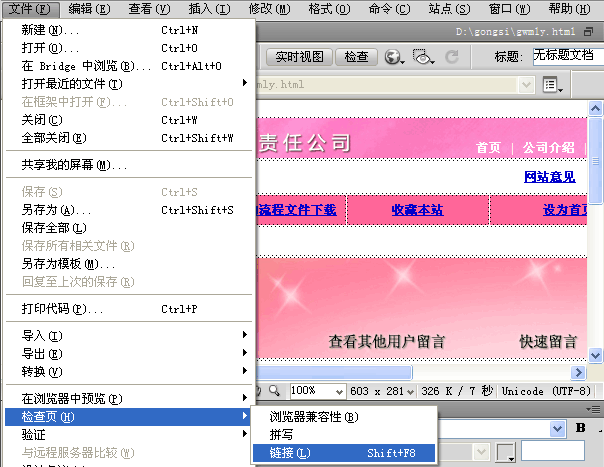Click 浏览器兼容性 in the submenu
The width and height of the screenshot is (604, 467).
click(313, 417)
